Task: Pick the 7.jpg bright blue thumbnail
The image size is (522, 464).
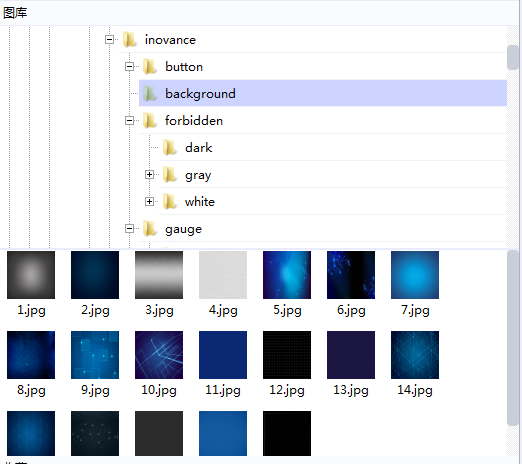Action: tap(415, 275)
